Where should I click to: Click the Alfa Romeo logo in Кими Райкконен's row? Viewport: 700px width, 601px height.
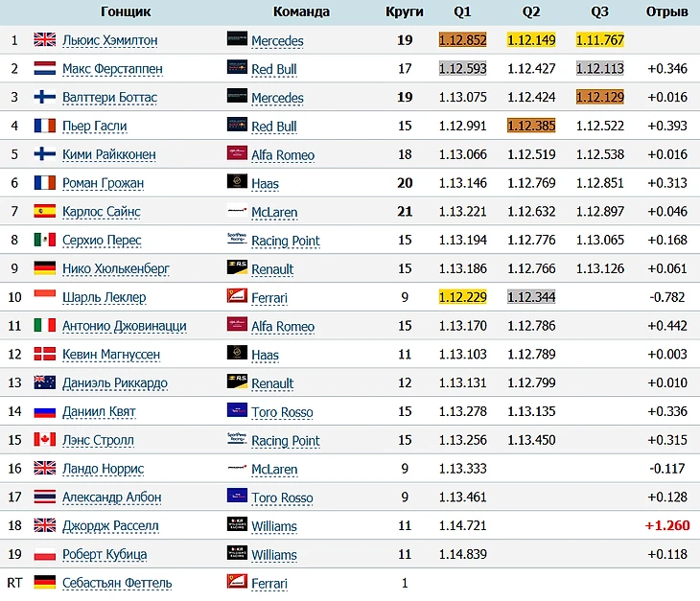coord(237,154)
